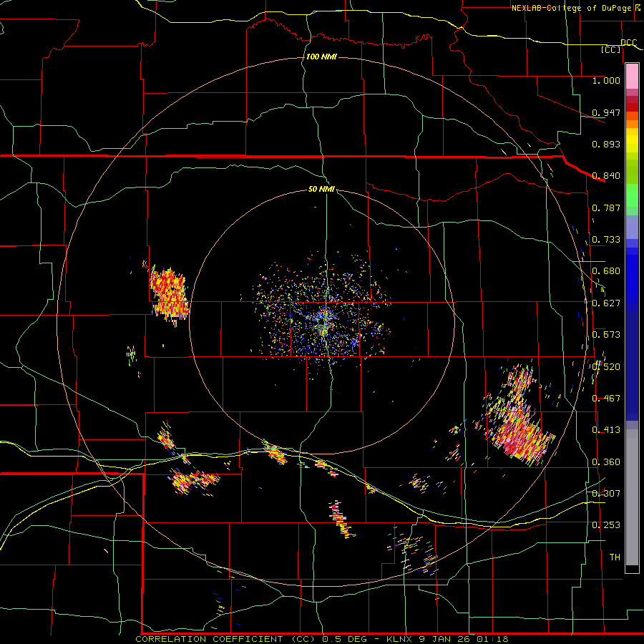Select the 0.840 scale value
Viewport: 644px width, 644px height.
pyautogui.click(x=606, y=175)
